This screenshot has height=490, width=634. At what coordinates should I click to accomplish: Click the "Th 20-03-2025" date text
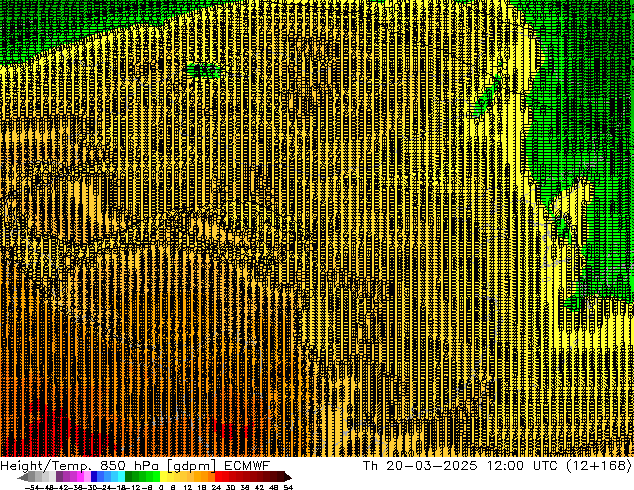click(x=421, y=466)
